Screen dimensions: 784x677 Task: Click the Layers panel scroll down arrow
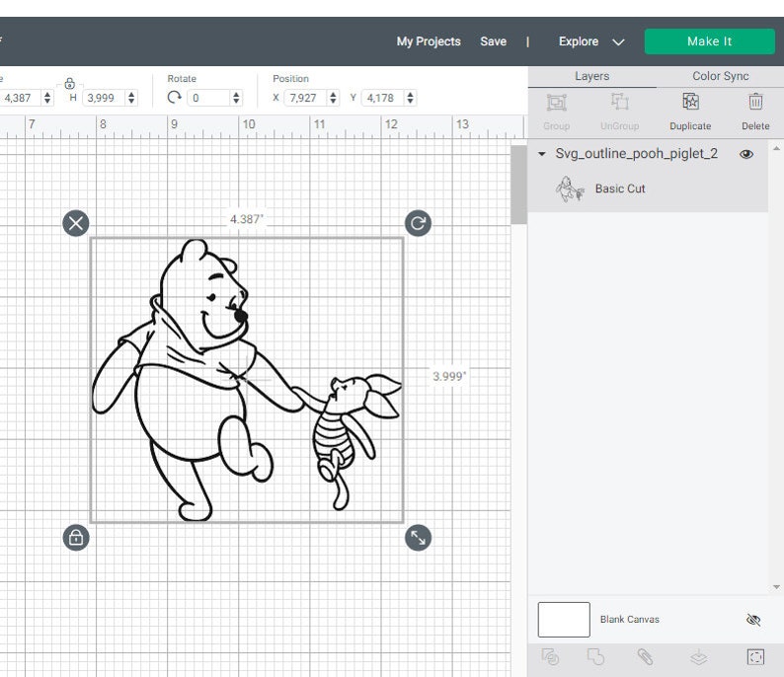click(776, 587)
